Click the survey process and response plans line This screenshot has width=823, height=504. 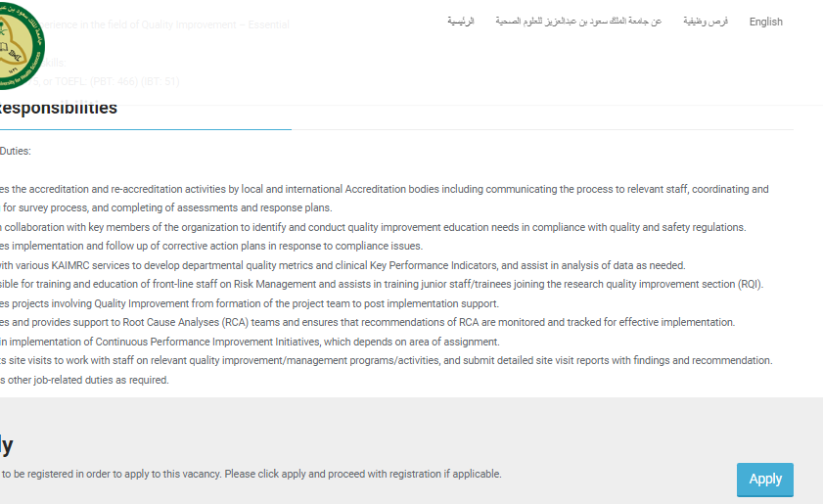click(x=167, y=207)
